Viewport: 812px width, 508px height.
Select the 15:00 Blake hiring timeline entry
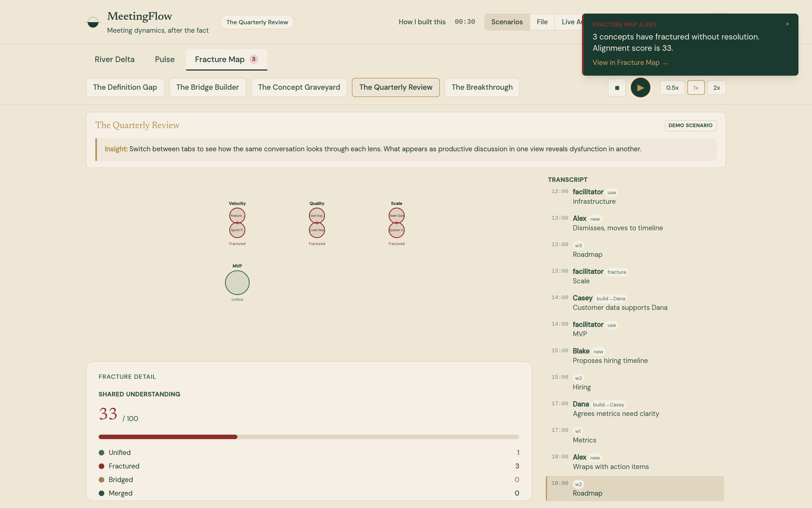(635, 356)
